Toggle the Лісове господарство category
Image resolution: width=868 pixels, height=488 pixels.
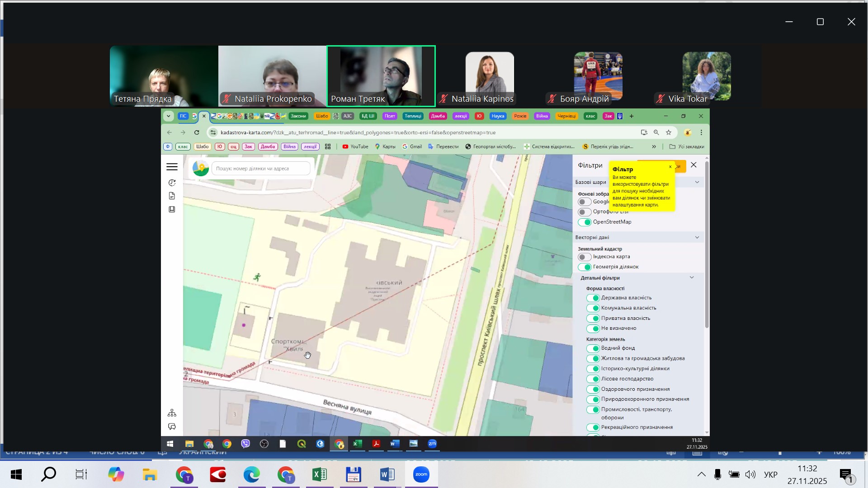pos(593,379)
